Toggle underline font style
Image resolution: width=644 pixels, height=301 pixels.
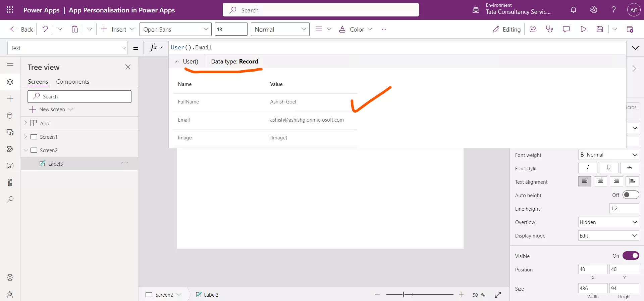pyautogui.click(x=608, y=168)
